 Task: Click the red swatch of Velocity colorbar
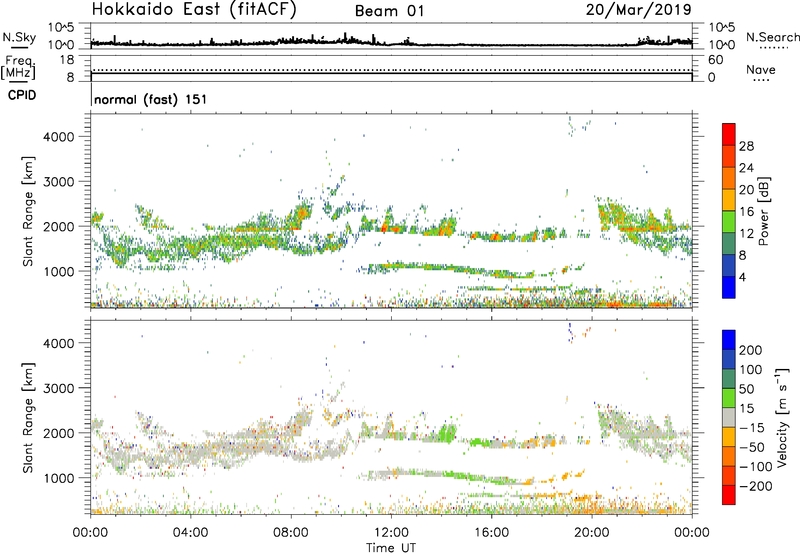coord(729,495)
